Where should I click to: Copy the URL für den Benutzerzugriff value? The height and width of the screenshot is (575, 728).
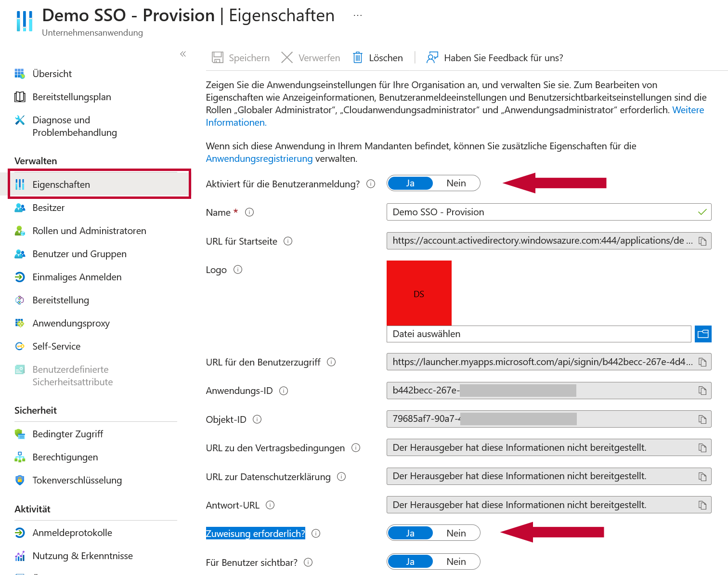(702, 362)
